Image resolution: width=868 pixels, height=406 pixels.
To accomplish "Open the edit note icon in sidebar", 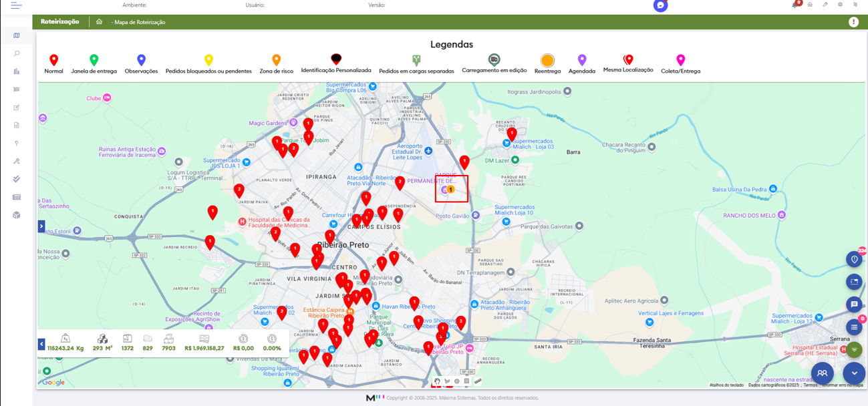I will (x=17, y=108).
